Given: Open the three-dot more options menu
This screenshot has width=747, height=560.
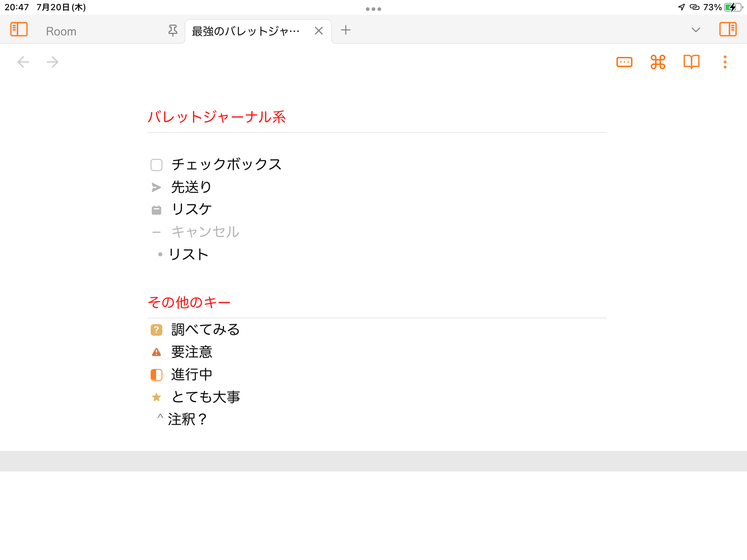Looking at the screenshot, I should 725,62.
